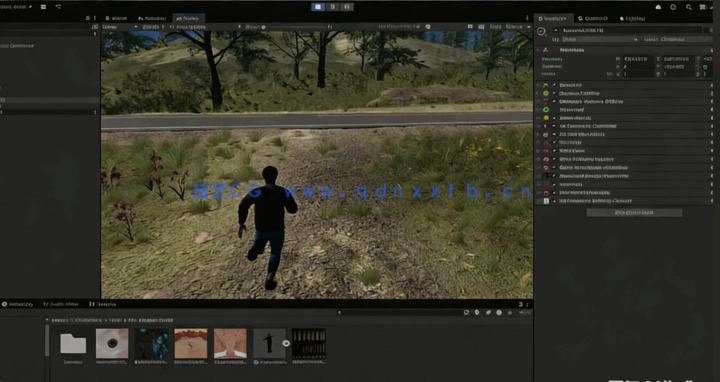
Task: Click the green circle component icon in the second row
Action: [546, 93]
